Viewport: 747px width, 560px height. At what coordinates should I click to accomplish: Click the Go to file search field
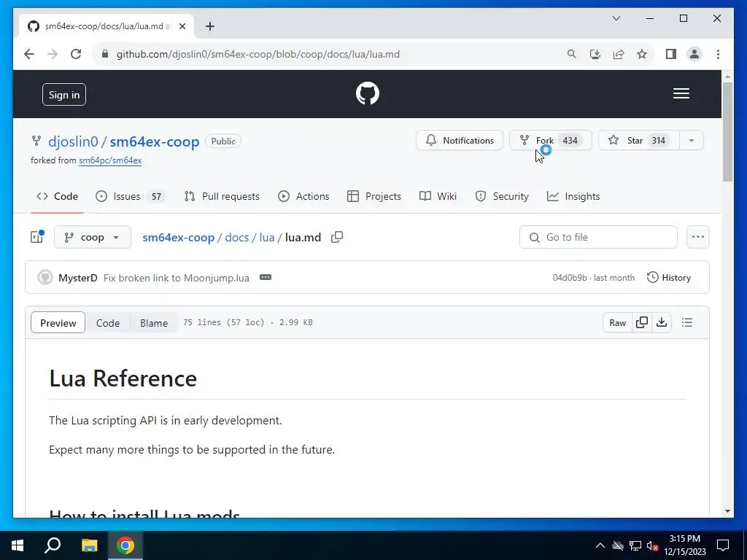click(598, 237)
